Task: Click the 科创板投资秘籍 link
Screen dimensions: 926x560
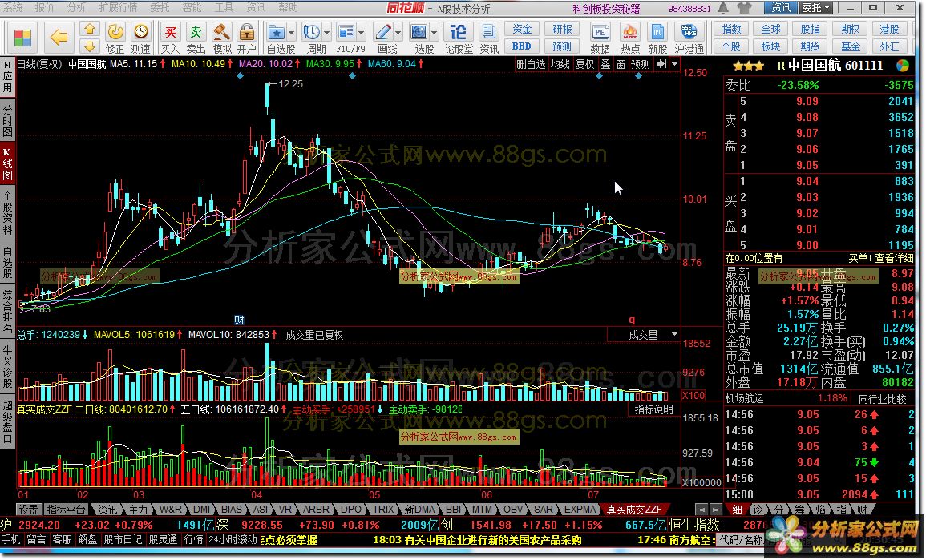Action: 606,9
